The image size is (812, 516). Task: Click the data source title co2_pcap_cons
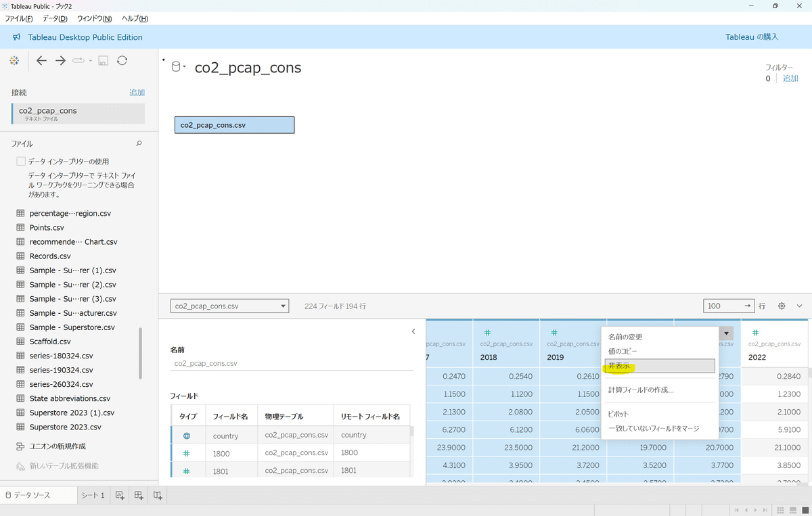pos(248,68)
